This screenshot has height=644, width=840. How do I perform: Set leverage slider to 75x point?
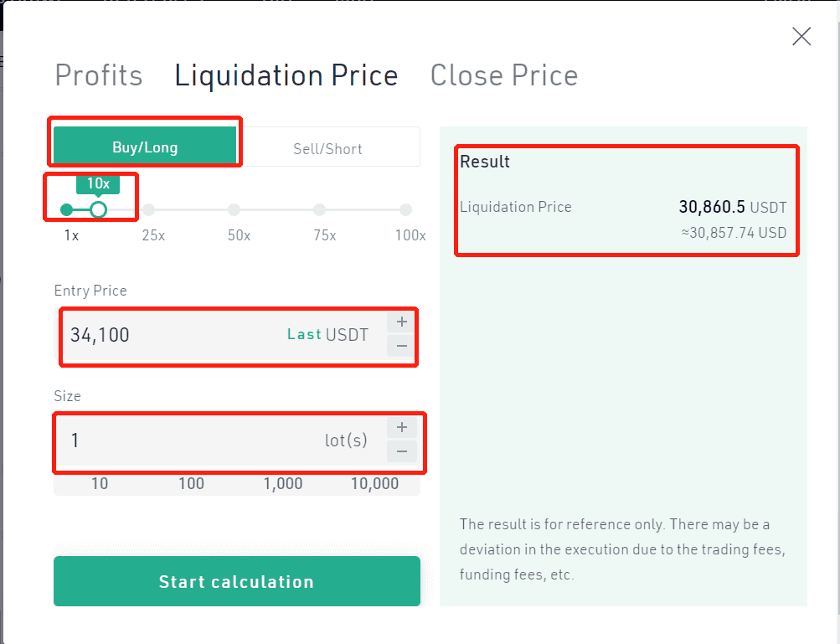coord(320,209)
